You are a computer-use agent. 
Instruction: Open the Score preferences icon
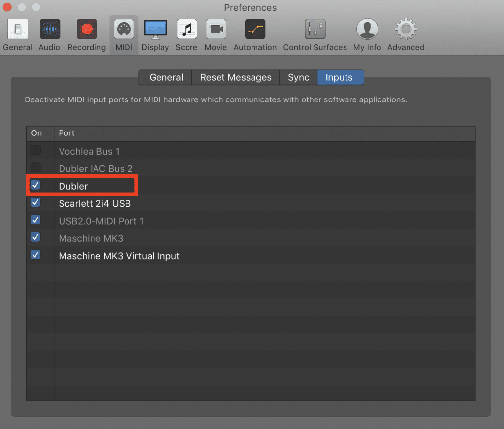click(x=187, y=29)
